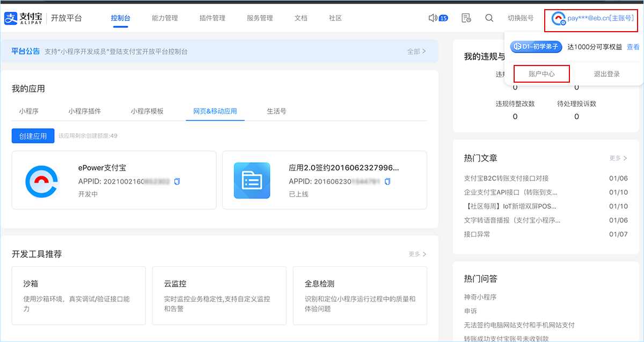Expand 更多 in 开发工具推荐
644x342 pixels.
tap(418, 254)
